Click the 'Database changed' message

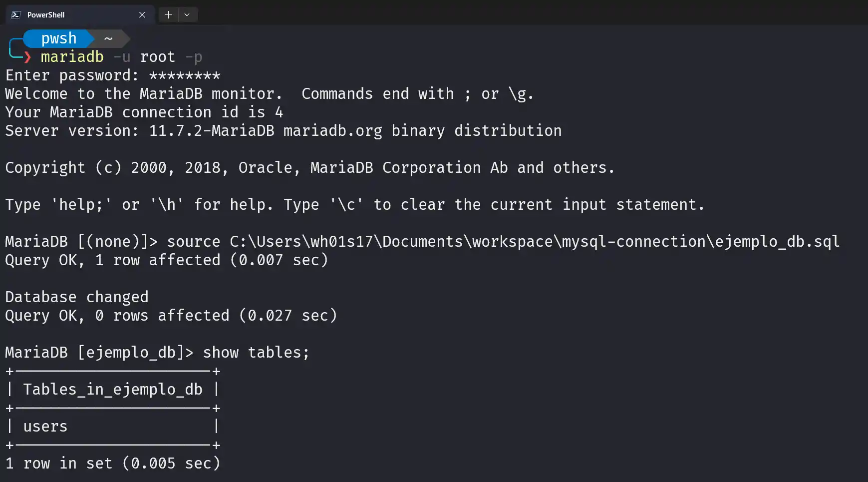coord(77,297)
